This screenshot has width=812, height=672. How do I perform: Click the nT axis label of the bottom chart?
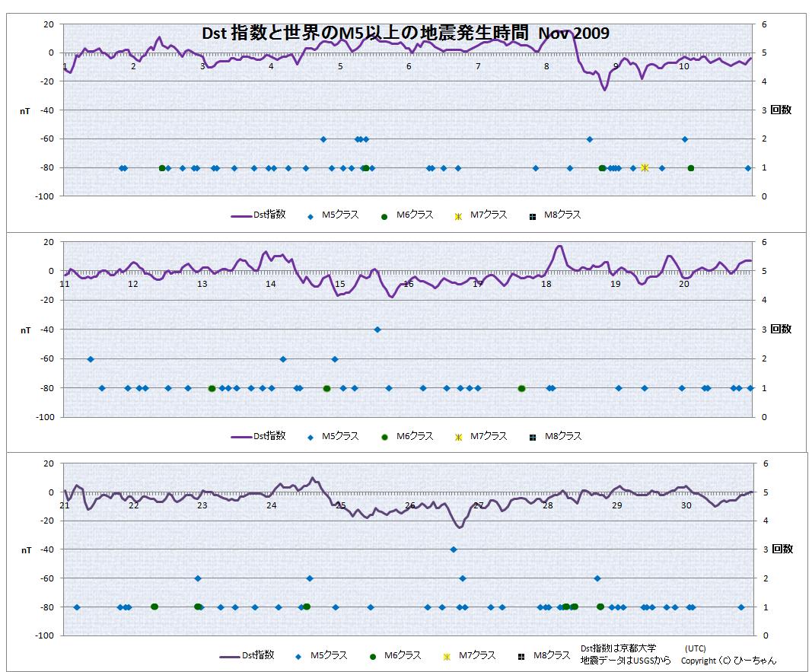pyautogui.click(x=26, y=549)
